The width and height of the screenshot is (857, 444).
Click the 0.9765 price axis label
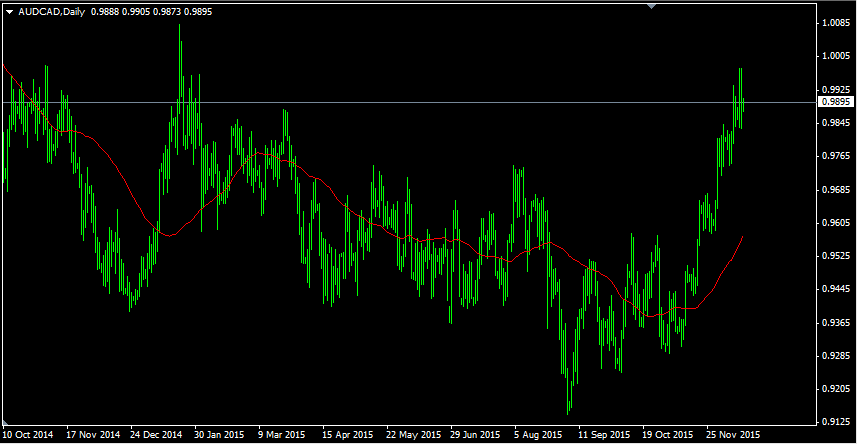pos(834,156)
